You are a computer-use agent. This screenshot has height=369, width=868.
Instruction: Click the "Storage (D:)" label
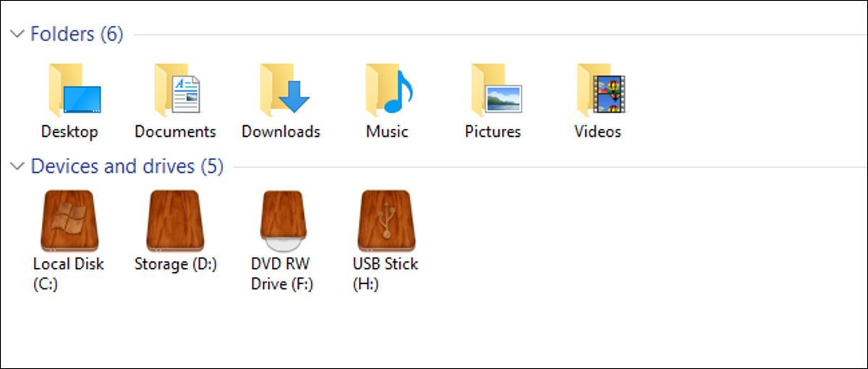click(176, 264)
